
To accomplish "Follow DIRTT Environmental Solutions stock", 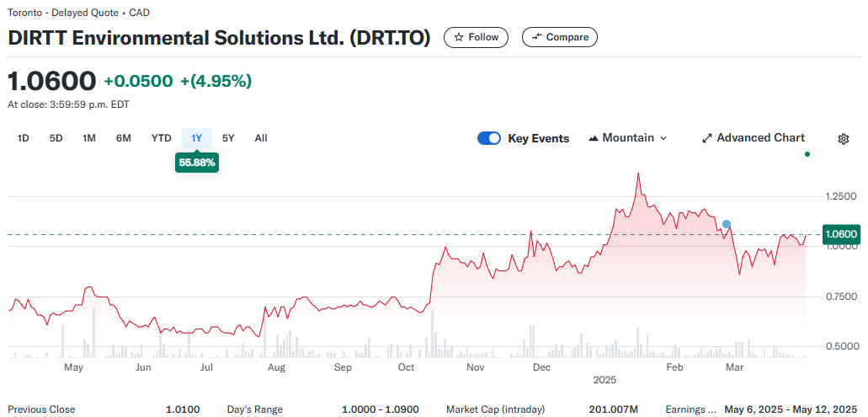I will click(476, 37).
